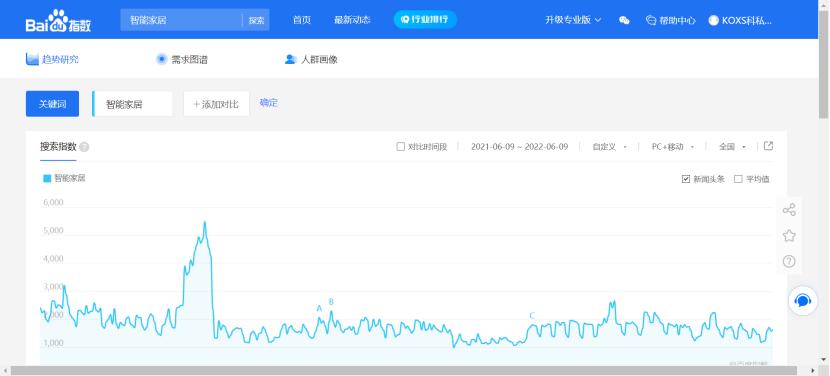Screen dimensions: 830x376
Task: Open the PC+移动 source dropdown
Action: coord(673,147)
